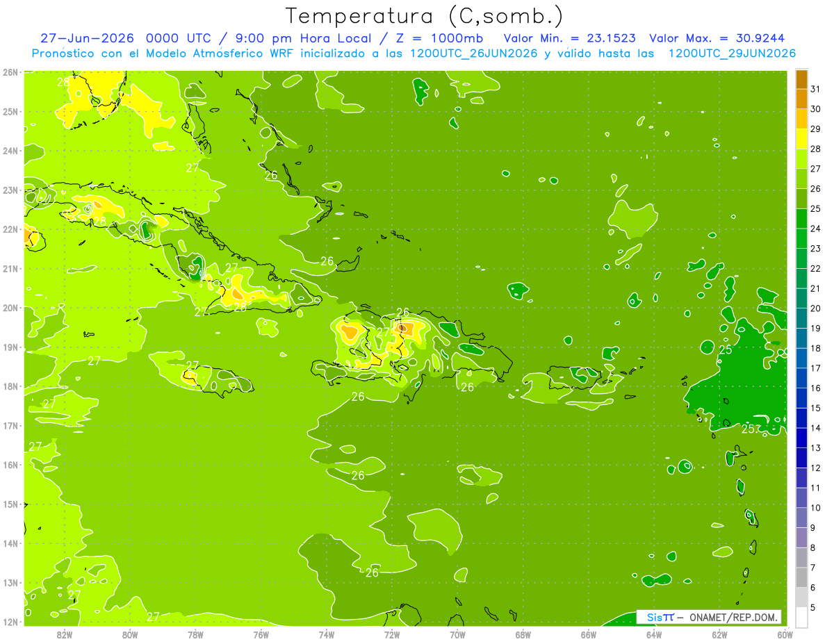Image resolution: width=834 pixels, height=644 pixels.
Task: Click the '24N' latitude axis label
Action: pyautogui.click(x=10, y=151)
